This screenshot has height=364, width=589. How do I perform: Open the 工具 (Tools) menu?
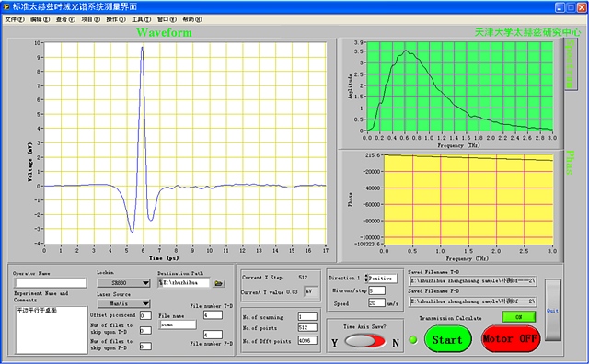point(141,19)
